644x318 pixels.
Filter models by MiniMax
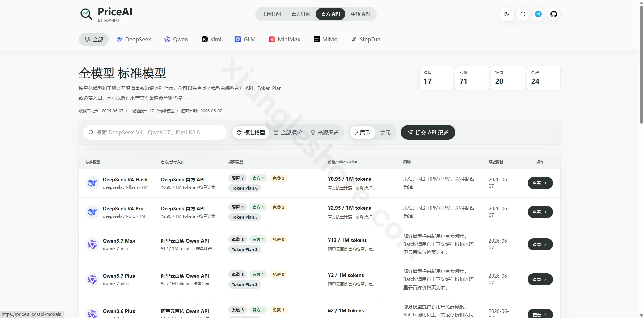click(x=284, y=39)
